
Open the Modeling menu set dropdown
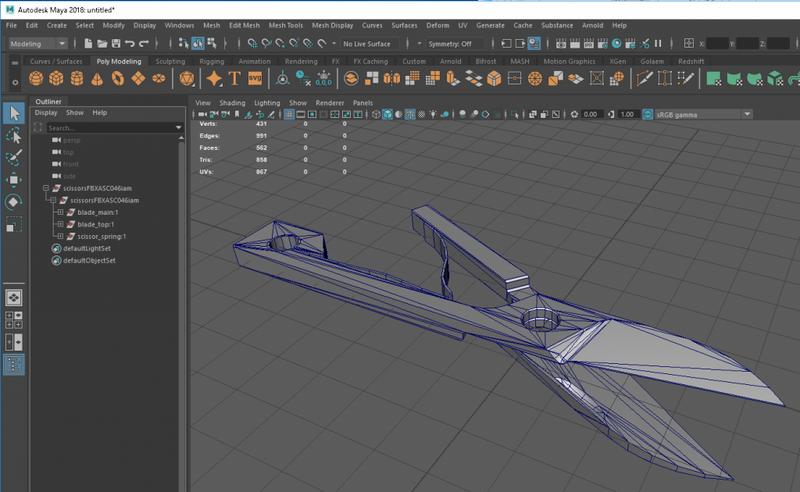38,44
